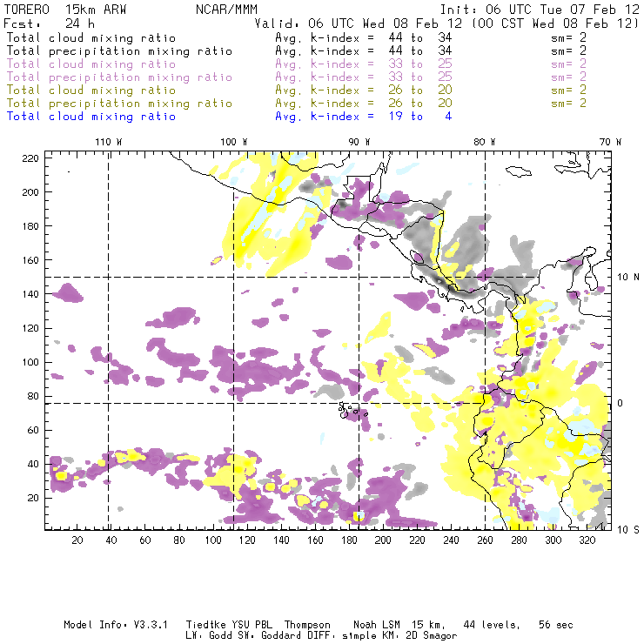Click bottom axis grid label "300"
The image size is (644, 644).
tap(553, 540)
